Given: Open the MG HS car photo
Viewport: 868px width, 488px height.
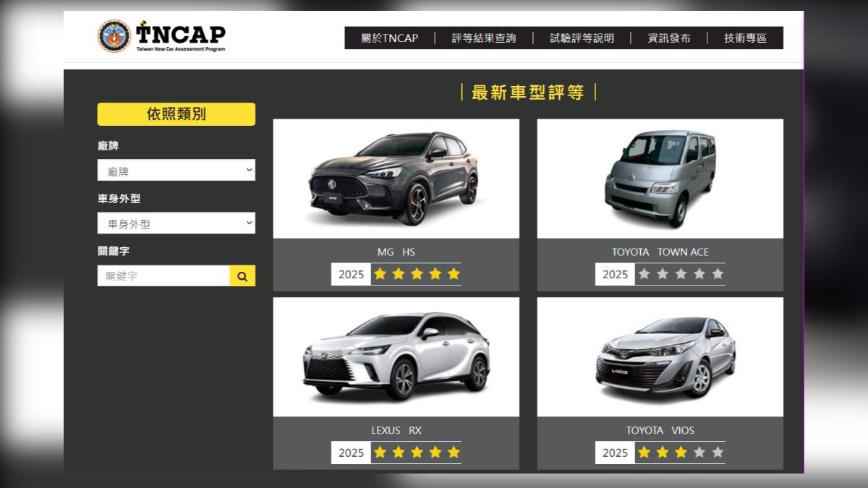Looking at the screenshot, I should tap(396, 179).
